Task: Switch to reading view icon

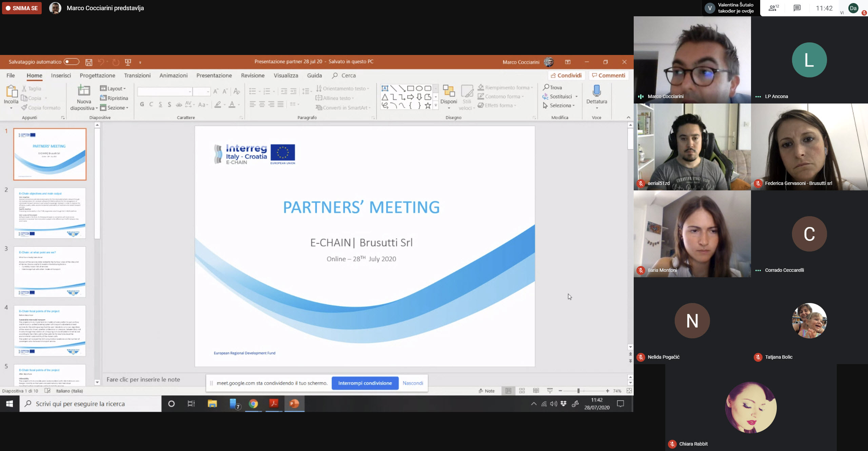Action: click(x=536, y=391)
